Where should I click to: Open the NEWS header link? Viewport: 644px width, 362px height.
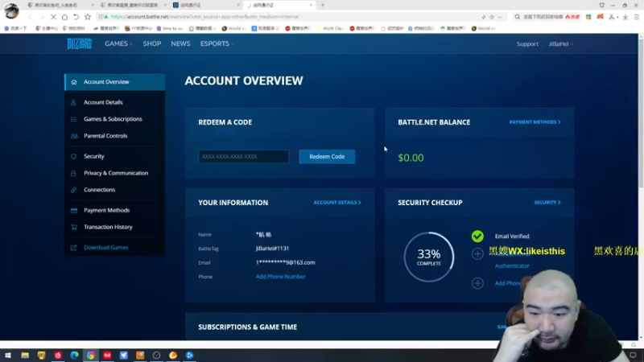(180, 43)
